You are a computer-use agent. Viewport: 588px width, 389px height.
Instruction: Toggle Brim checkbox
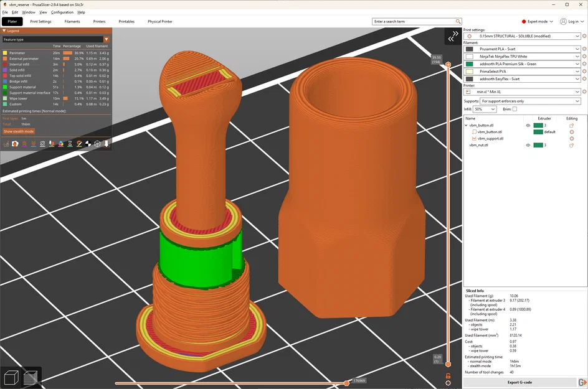click(514, 109)
